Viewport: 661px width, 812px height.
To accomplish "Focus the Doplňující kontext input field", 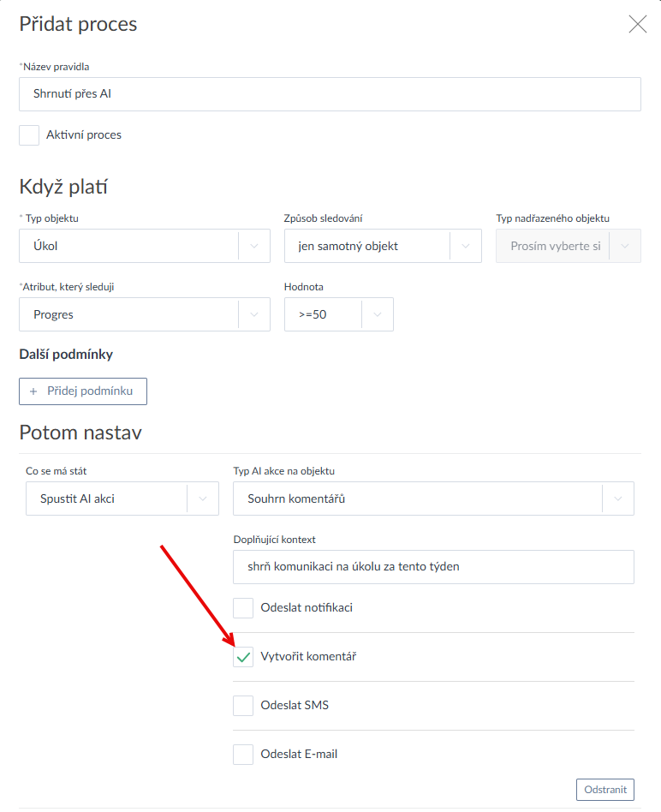I will pyautogui.click(x=433, y=567).
